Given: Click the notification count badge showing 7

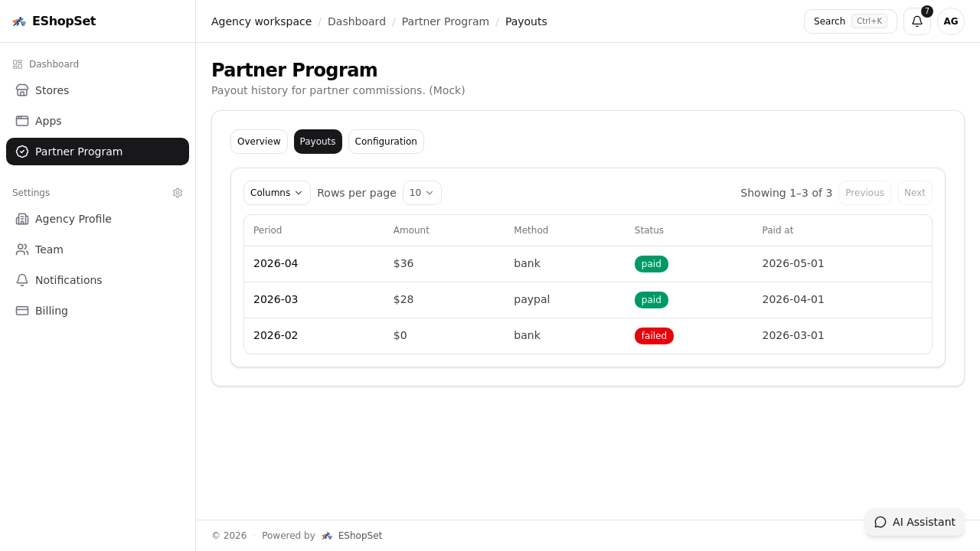Looking at the screenshot, I should 927,11.
